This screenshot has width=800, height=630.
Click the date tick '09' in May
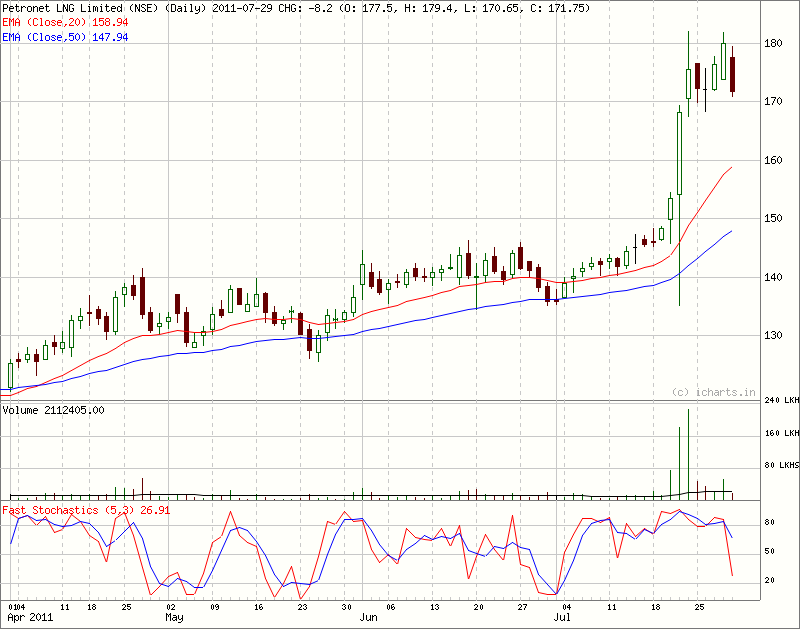(215, 607)
